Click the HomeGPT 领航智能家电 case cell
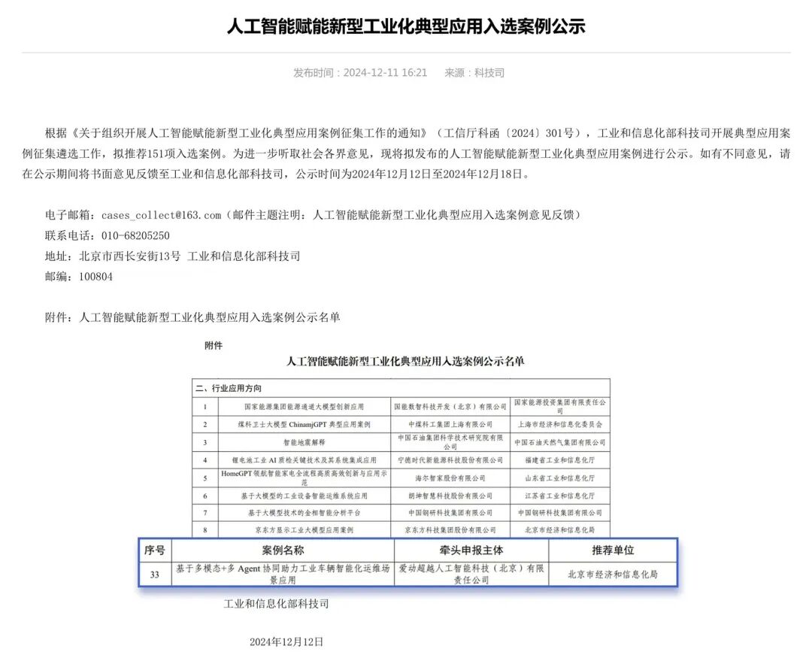The width and height of the screenshot is (812, 664). tap(304, 478)
